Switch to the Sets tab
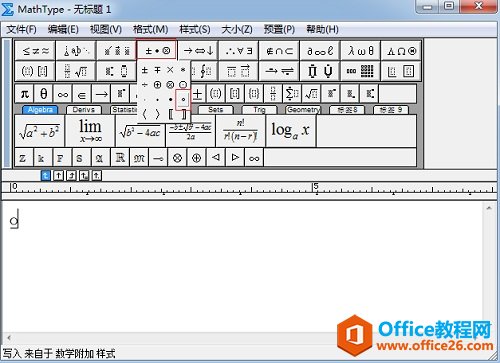The width and height of the screenshot is (500, 363). pyautogui.click(x=215, y=110)
